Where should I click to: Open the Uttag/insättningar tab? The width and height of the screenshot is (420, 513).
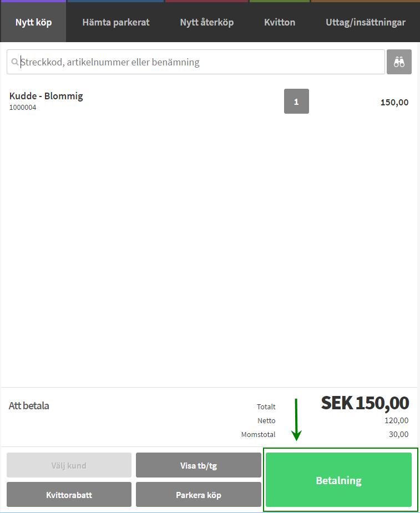(x=366, y=23)
